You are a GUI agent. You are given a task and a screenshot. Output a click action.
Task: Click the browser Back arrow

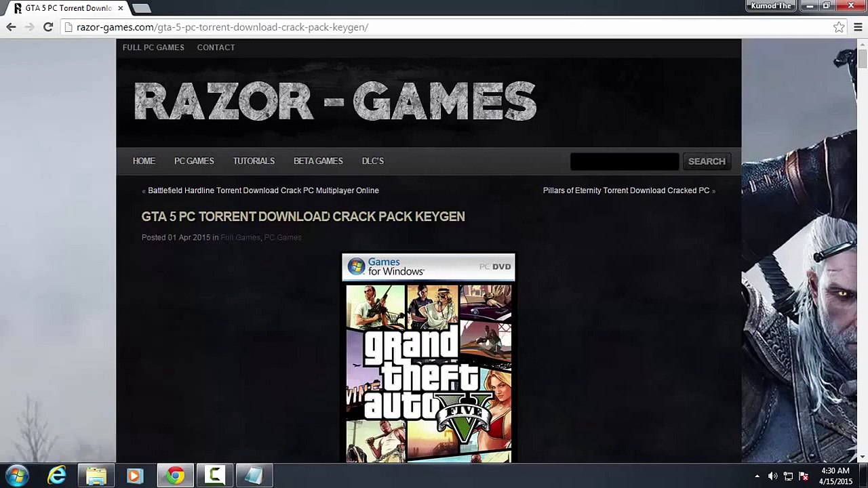[11, 27]
